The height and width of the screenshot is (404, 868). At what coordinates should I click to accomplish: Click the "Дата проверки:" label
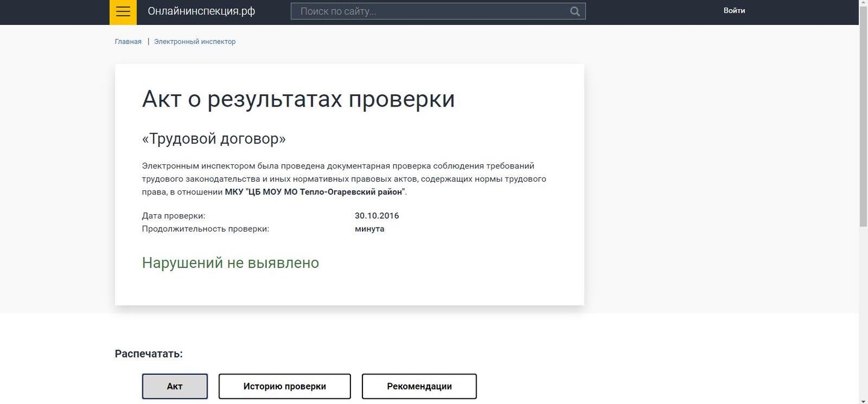(x=174, y=216)
